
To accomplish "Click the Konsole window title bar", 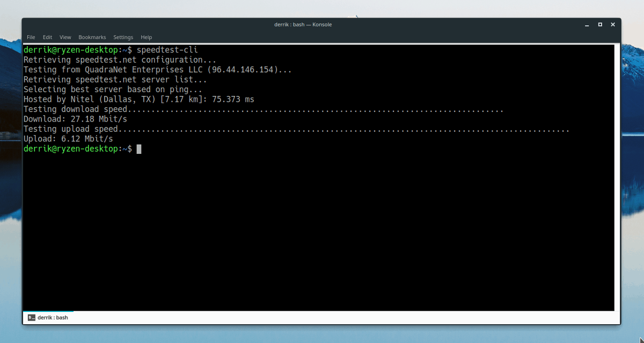I will pyautogui.click(x=303, y=24).
